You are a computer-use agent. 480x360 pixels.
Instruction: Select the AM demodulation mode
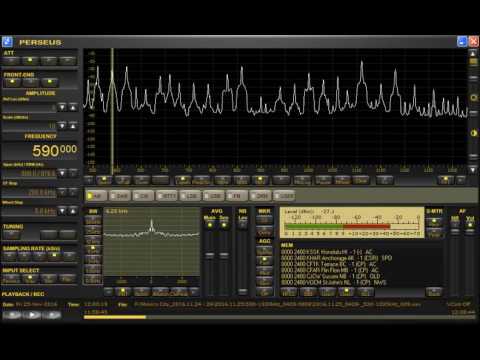tap(96, 196)
